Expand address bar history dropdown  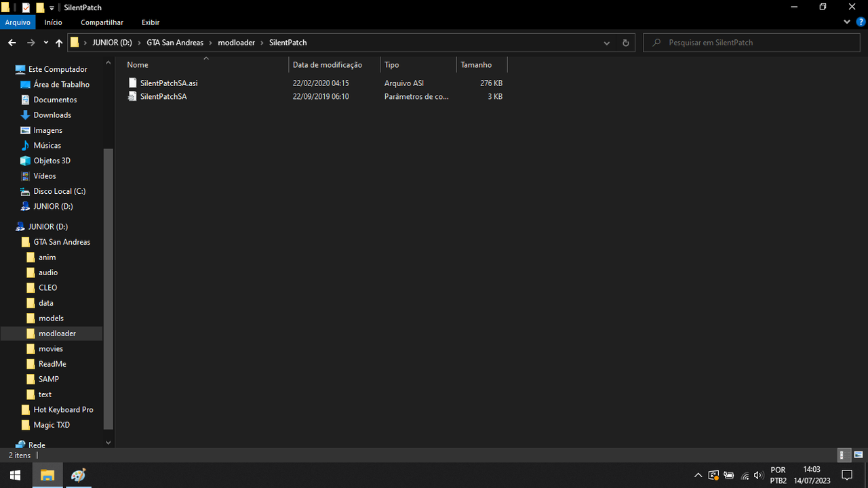click(606, 42)
